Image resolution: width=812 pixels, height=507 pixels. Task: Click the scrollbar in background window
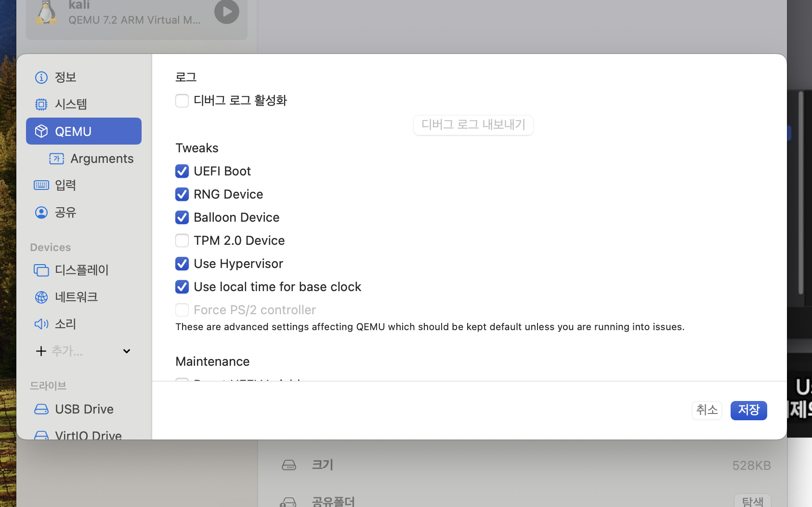point(800,193)
